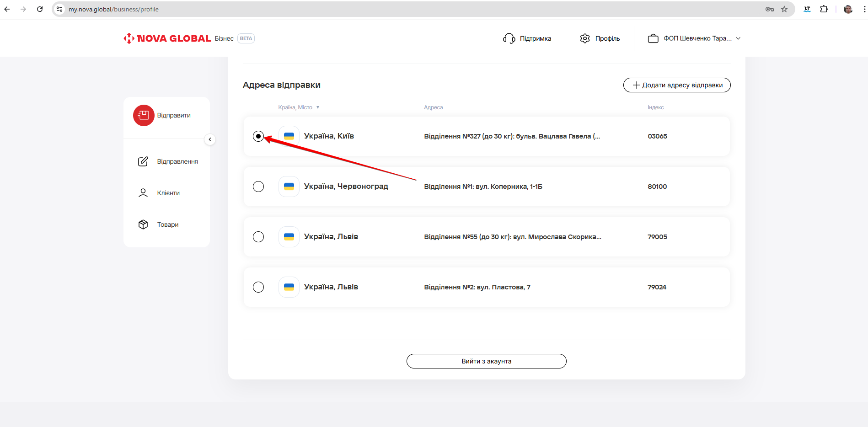Collapse the left sidebar with chevron
The width and height of the screenshot is (868, 427).
tap(210, 139)
